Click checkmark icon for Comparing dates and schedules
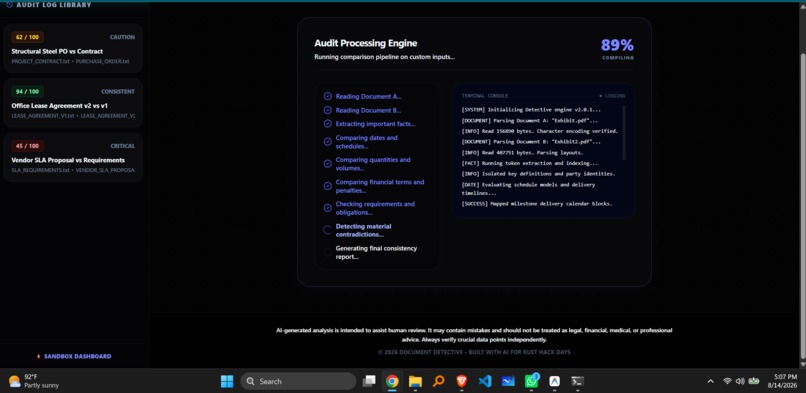Image resolution: width=806 pixels, height=393 pixels. (327, 142)
